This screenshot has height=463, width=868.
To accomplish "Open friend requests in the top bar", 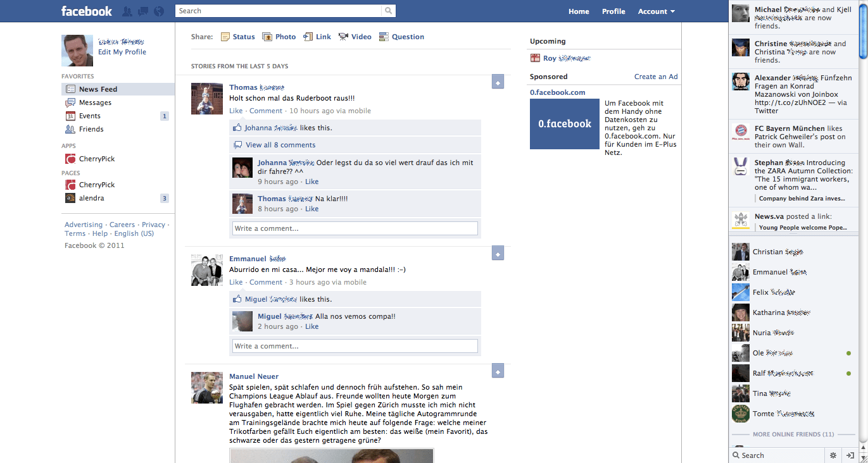I will (x=127, y=11).
